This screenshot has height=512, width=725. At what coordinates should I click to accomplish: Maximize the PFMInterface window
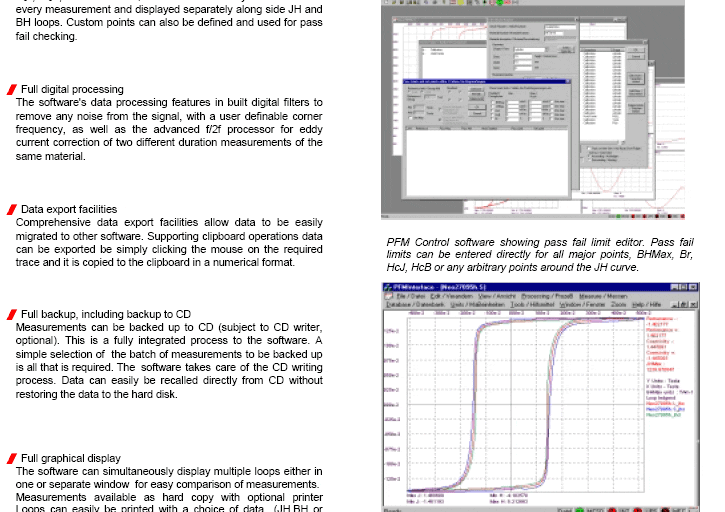[683, 287]
